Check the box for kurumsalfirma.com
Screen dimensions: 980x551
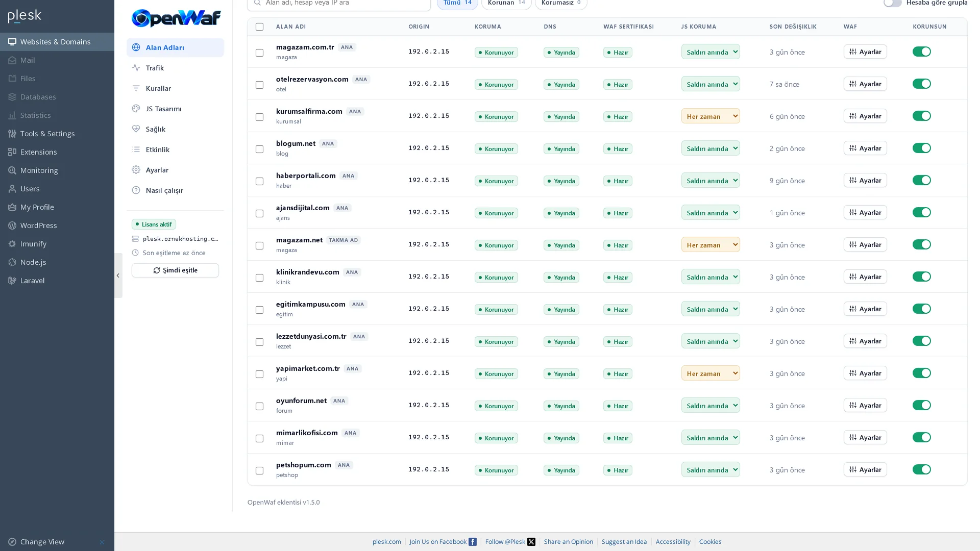(x=259, y=117)
